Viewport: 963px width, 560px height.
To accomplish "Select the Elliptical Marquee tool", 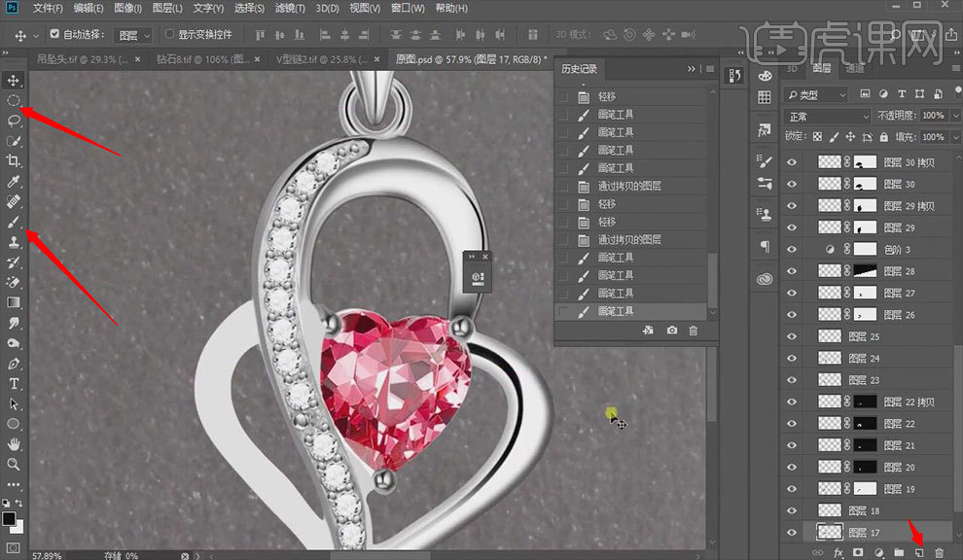I will [14, 100].
